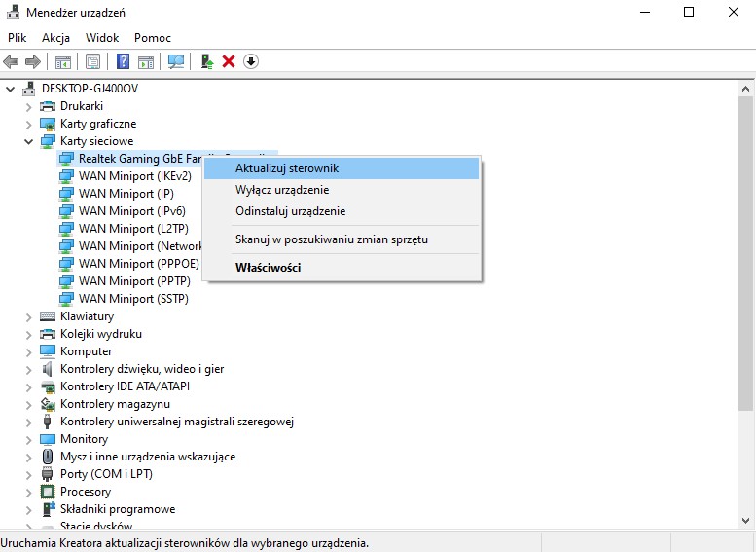Screen dimensions: 756x552
Task: Open Właściwości from the context menu
Action: pyautogui.click(x=268, y=267)
